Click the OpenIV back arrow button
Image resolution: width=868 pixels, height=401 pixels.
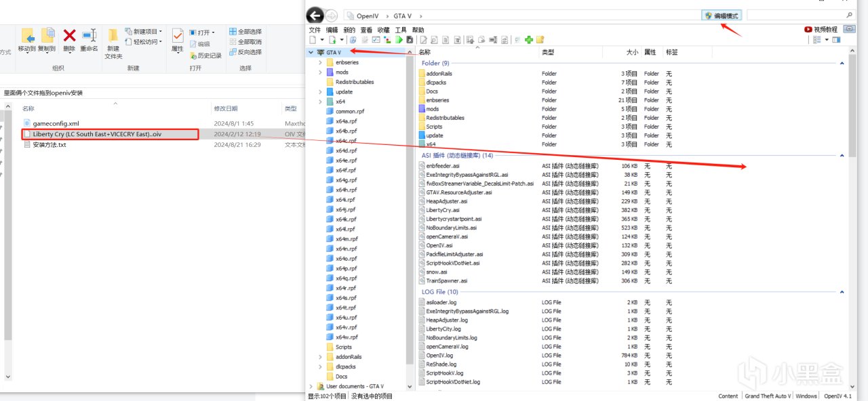click(x=315, y=15)
